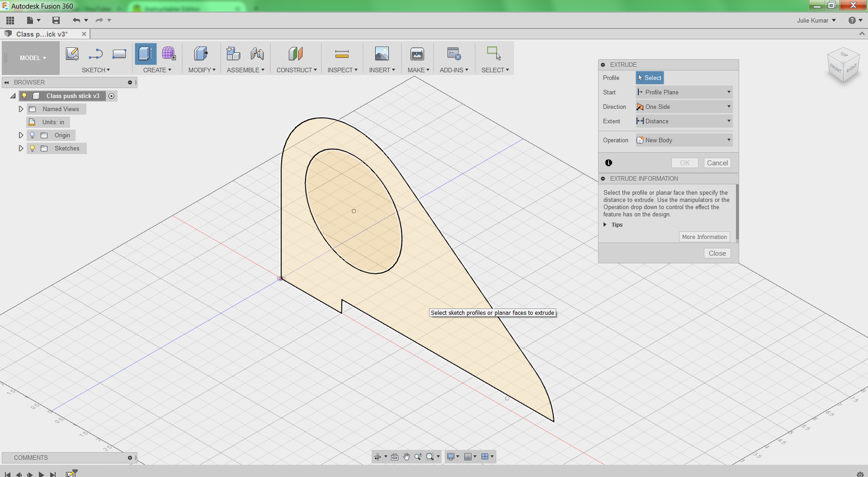Click the Profile Select button
868x477 pixels.
(650, 78)
